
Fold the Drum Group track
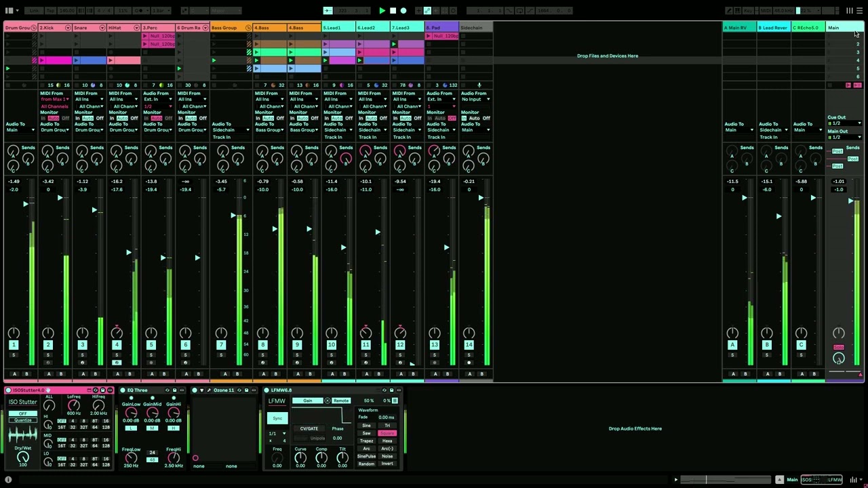tap(33, 28)
